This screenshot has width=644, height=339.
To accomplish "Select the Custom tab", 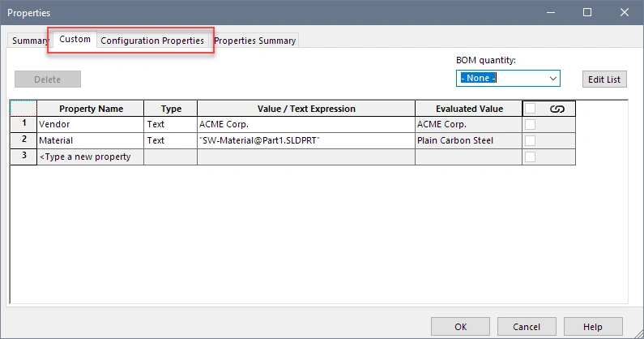I will [75, 40].
